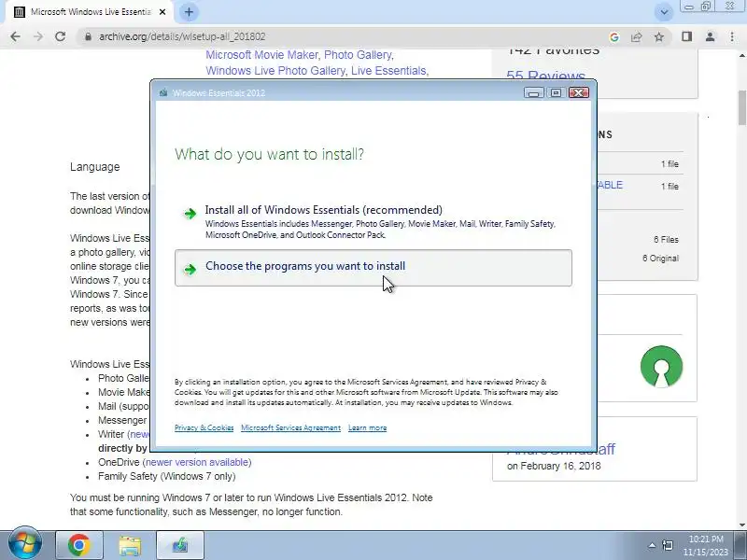Open the Photo Gallery topic link
Viewport: 747px width, 560px height.
(x=358, y=55)
